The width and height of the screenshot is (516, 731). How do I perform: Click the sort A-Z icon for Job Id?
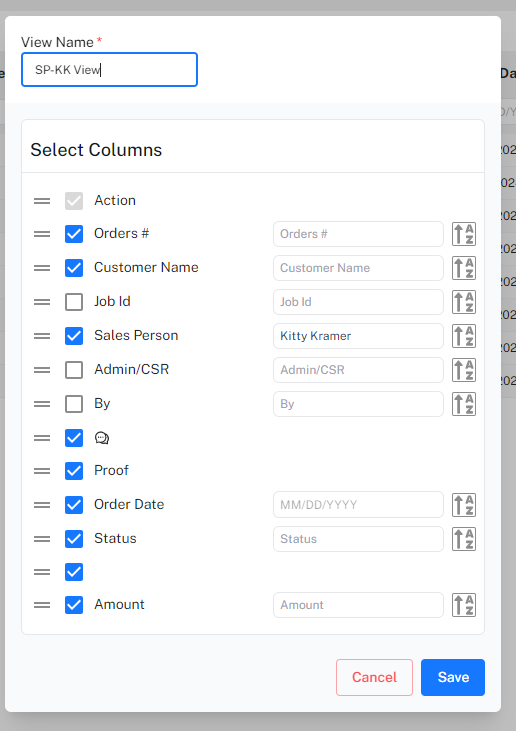coord(463,302)
